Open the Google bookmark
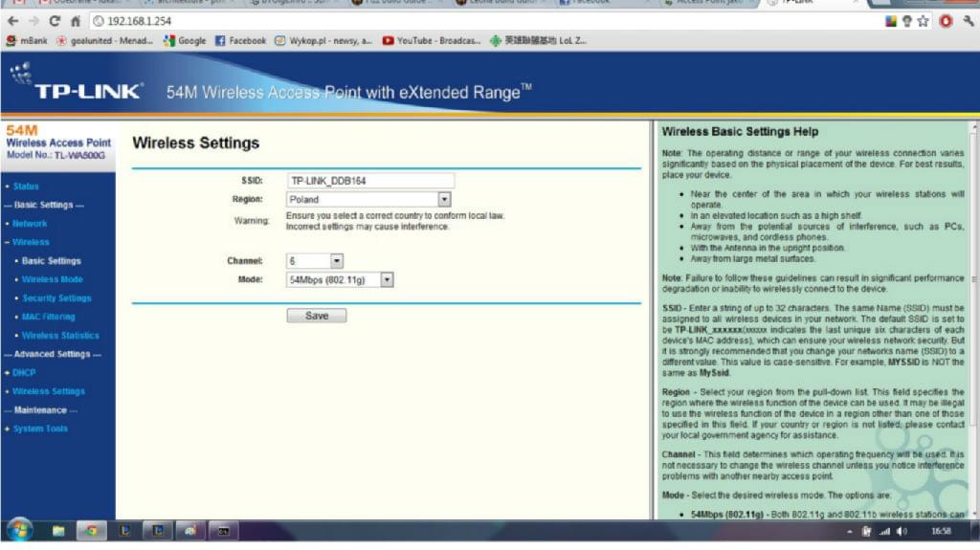The image size is (980, 550). click(185, 40)
